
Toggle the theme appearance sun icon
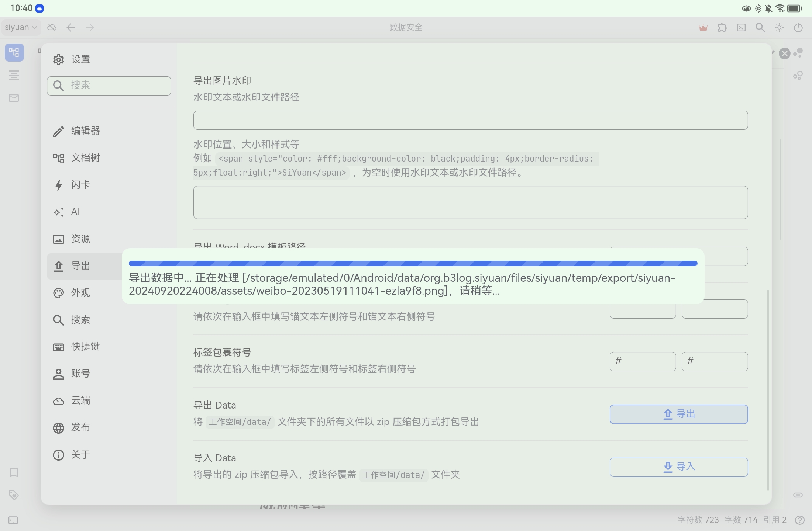pyautogui.click(x=779, y=27)
